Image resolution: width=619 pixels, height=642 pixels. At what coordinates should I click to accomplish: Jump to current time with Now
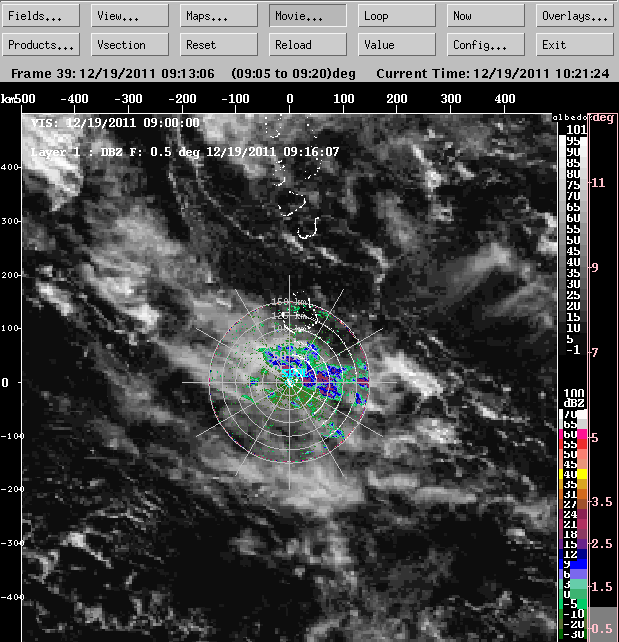(485, 16)
